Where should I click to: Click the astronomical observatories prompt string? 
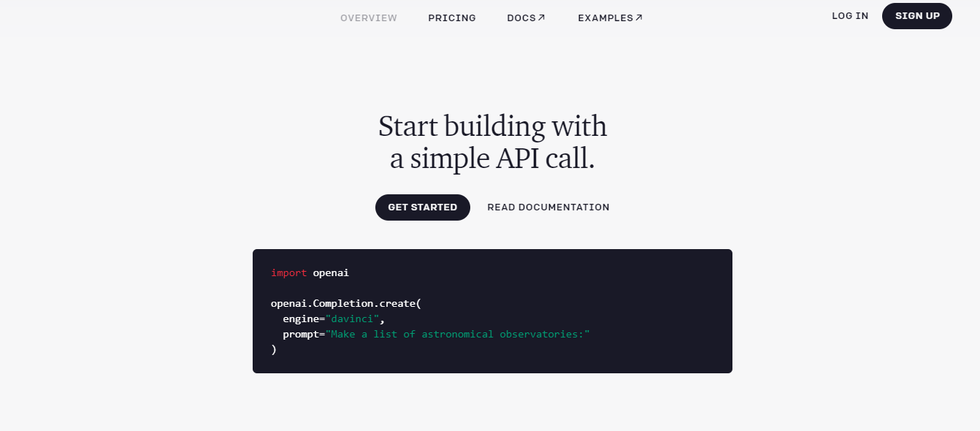(x=457, y=334)
